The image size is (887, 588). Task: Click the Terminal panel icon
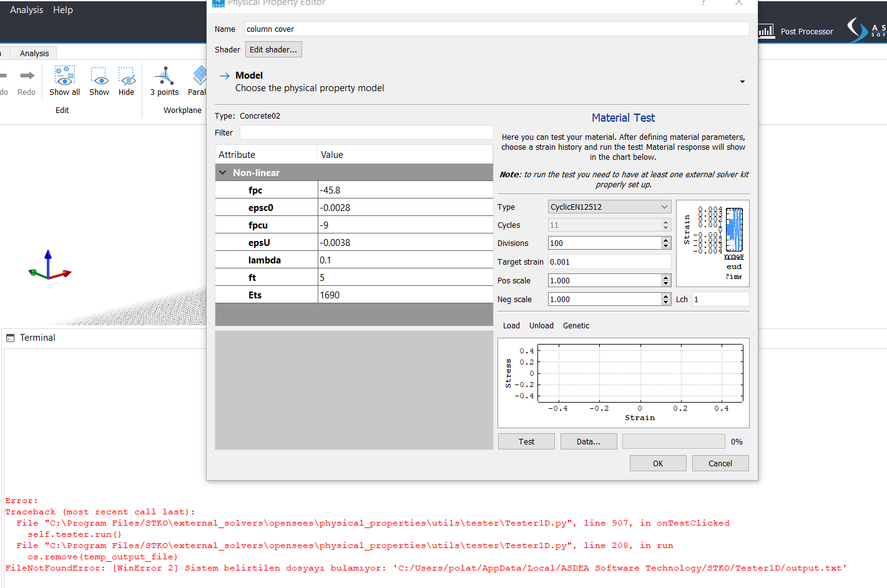point(10,338)
